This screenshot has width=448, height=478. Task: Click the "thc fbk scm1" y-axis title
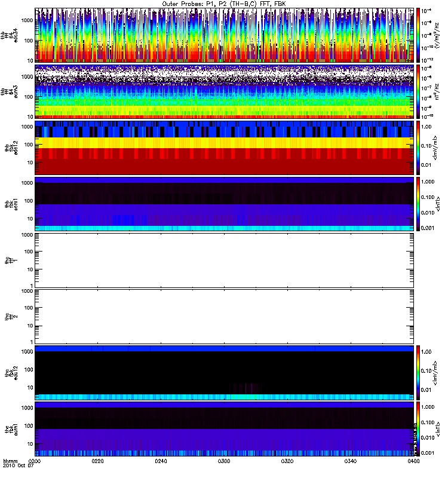coord(11,429)
